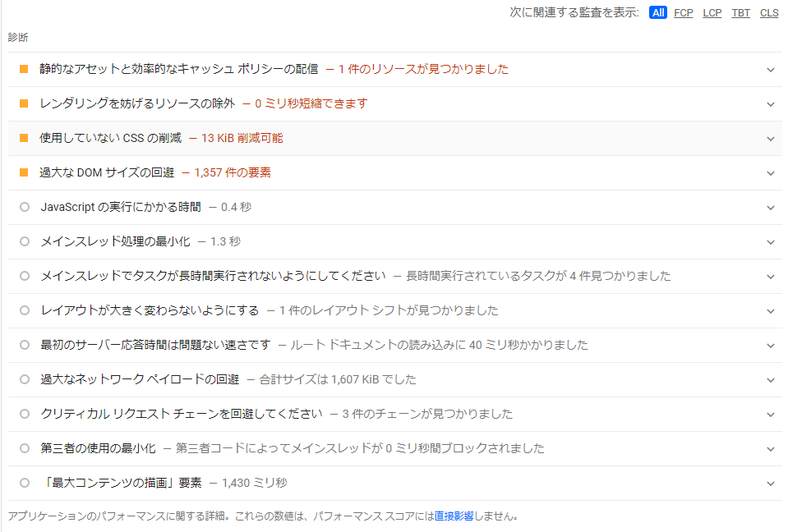Expand the 静的なアセットと効率的なキャッシュ ポリシー audit chevron
The height and width of the screenshot is (532, 788).
(771, 70)
